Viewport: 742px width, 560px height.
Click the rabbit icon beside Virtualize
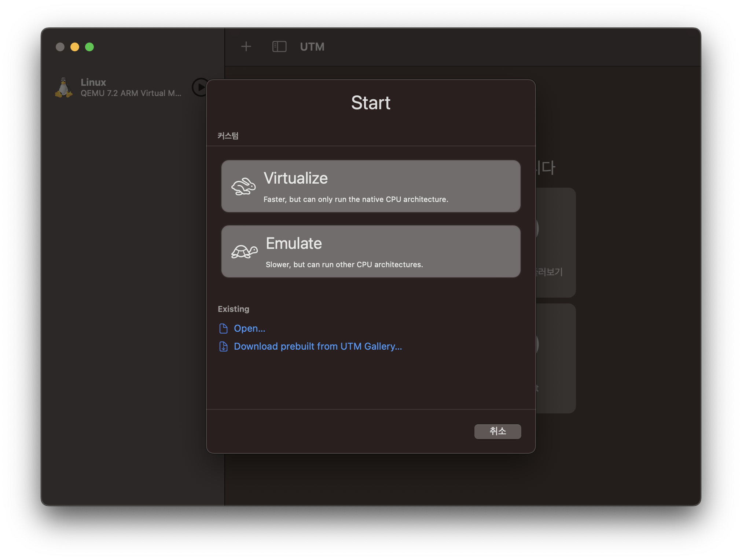(243, 187)
